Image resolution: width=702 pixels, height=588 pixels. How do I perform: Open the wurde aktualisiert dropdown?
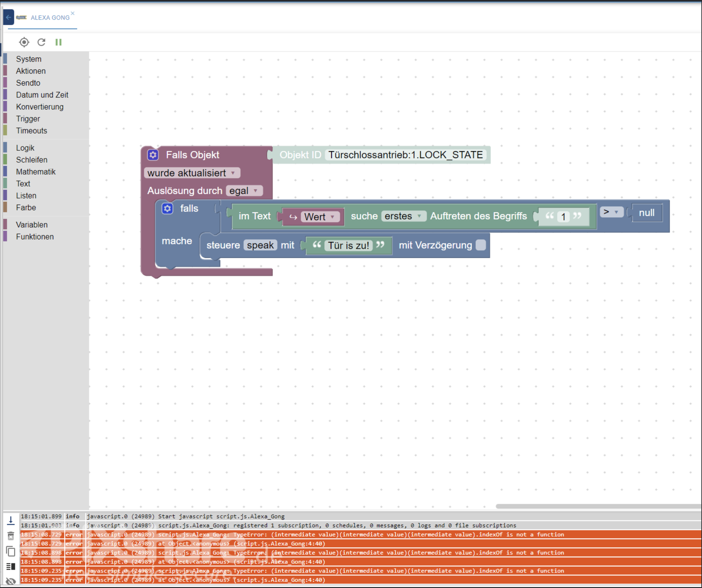[192, 173]
